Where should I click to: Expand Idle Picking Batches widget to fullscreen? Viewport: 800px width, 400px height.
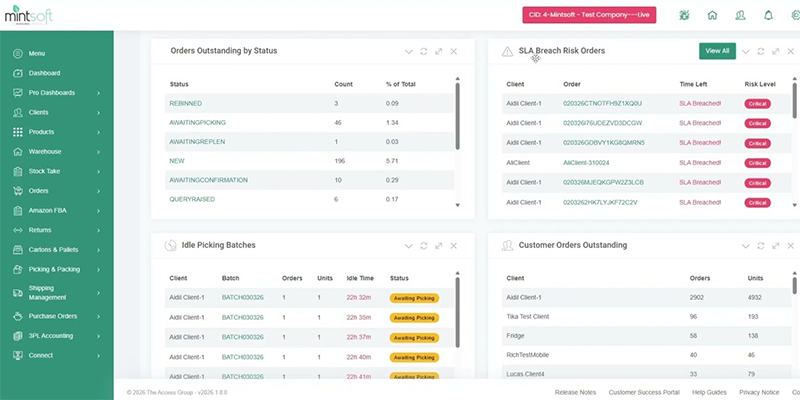[x=438, y=246]
